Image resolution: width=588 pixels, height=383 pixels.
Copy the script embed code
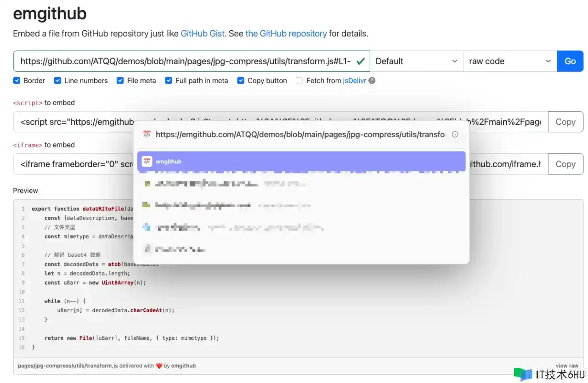[565, 122]
